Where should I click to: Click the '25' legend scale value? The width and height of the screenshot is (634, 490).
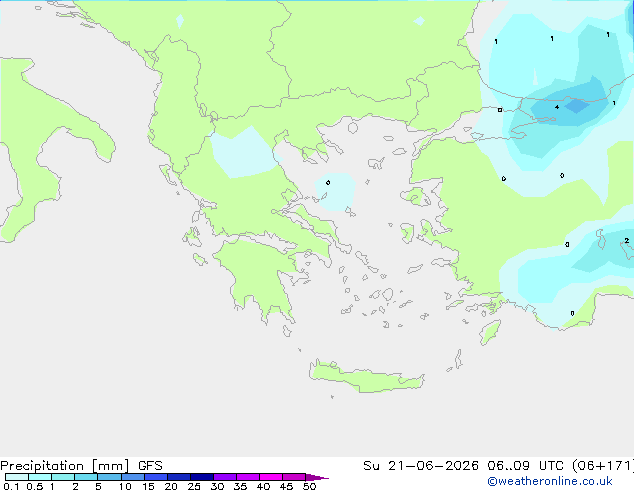coord(194,486)
